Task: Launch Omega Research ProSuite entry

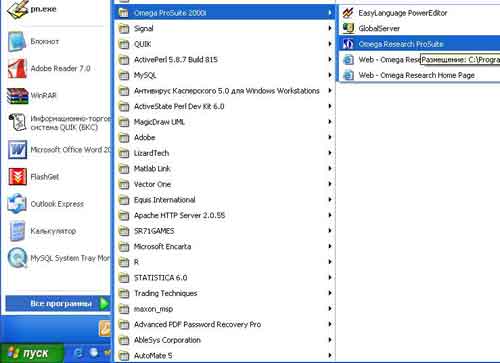Action: point(420,44)
